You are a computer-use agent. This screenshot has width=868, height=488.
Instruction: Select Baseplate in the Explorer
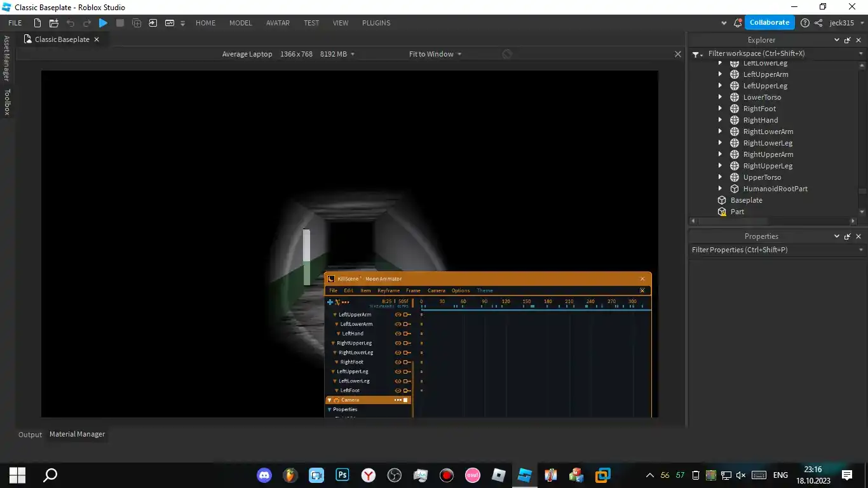746,200
